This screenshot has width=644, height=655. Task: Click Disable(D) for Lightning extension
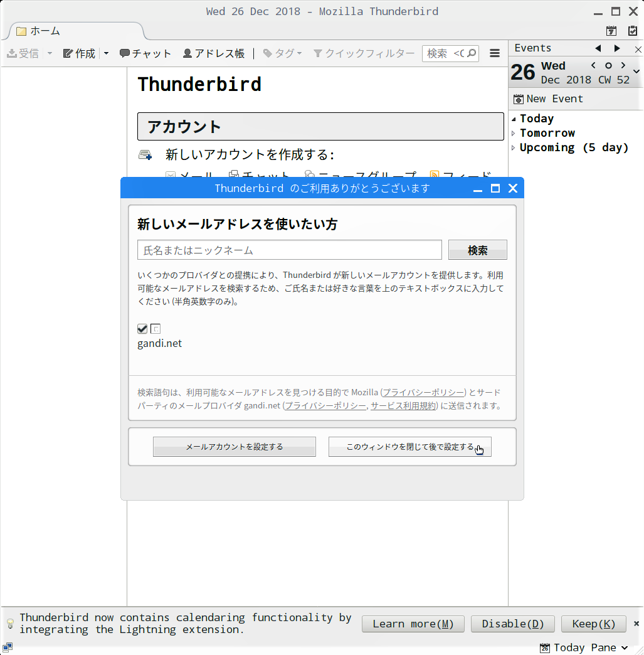tap(513, 624)
